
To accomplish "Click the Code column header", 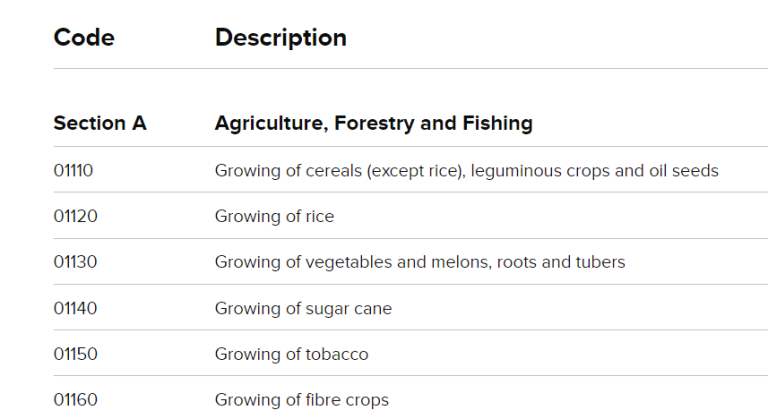I will [x=84, y=38].
